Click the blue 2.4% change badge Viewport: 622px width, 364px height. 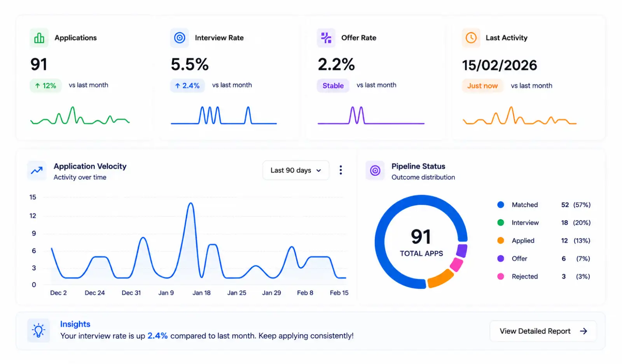[187, 85]
